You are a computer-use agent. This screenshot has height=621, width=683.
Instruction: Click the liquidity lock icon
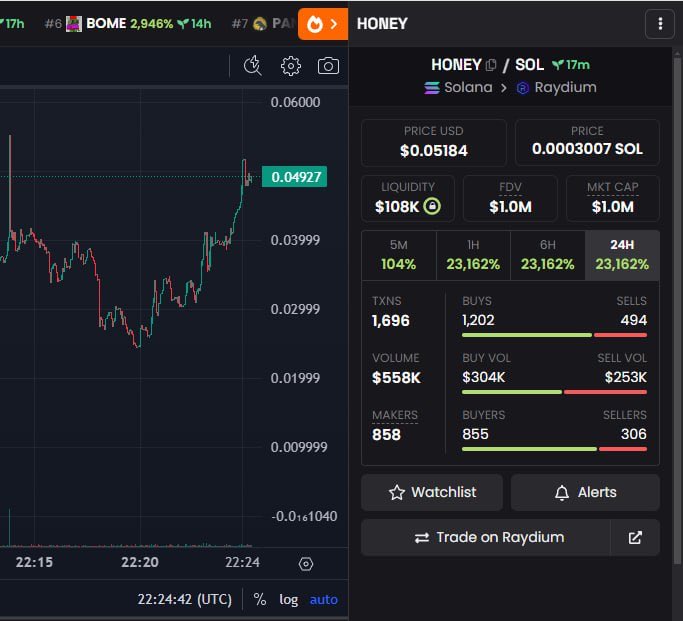[x=432, y=206]
